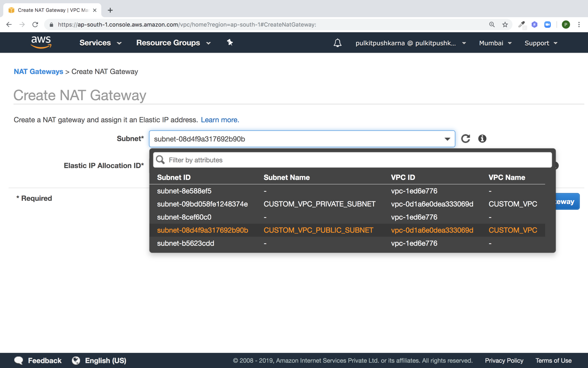Click the pin shortcut icon in navbar
588x368 pixels.
pyautogui.click(x=230, y=43)
